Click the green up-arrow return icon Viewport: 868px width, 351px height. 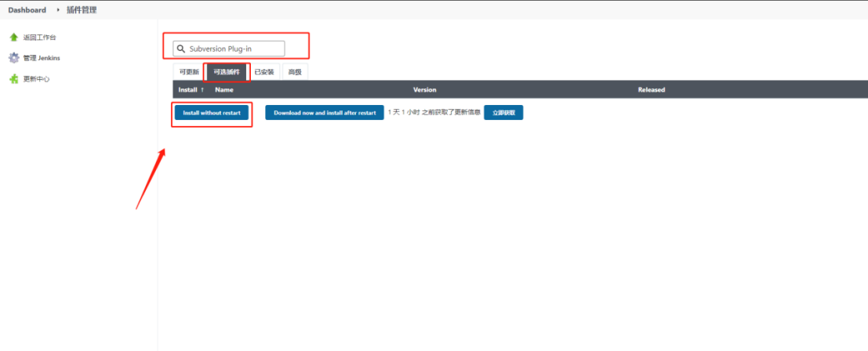pos(14,37)
